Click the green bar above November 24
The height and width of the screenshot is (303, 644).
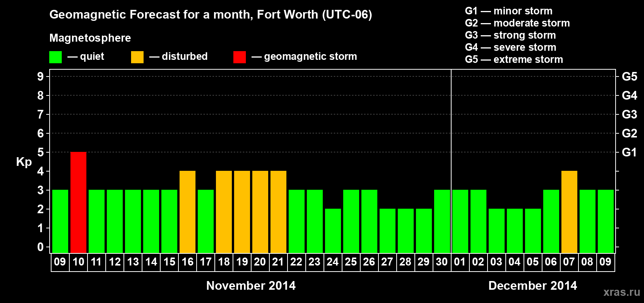click(333, 231)
